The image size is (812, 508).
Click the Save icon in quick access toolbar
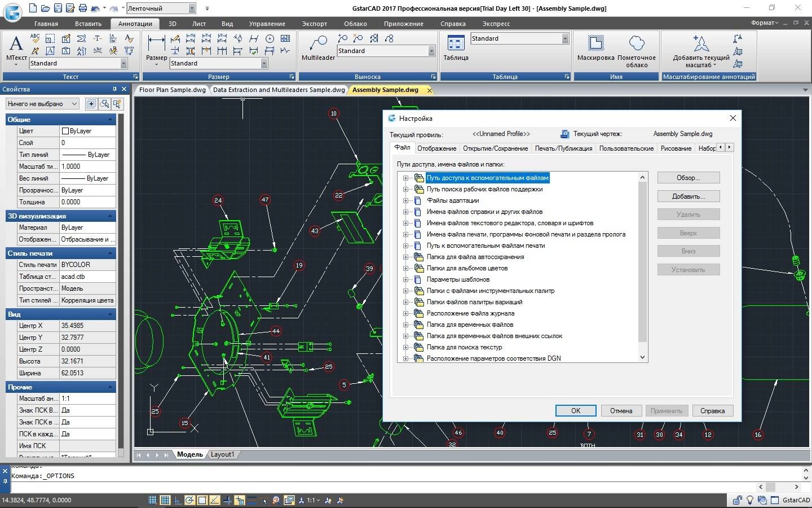point(58,8)
